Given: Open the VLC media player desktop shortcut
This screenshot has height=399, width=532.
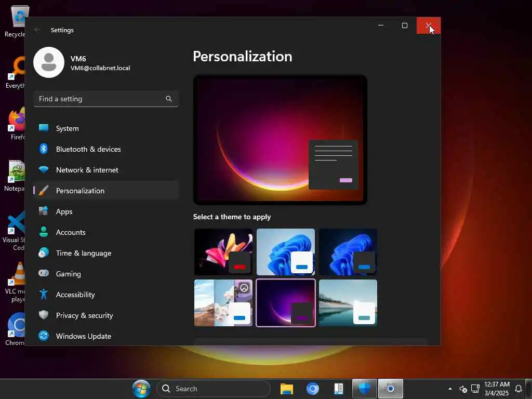Looking at the screenshot, I should [16, 282].
